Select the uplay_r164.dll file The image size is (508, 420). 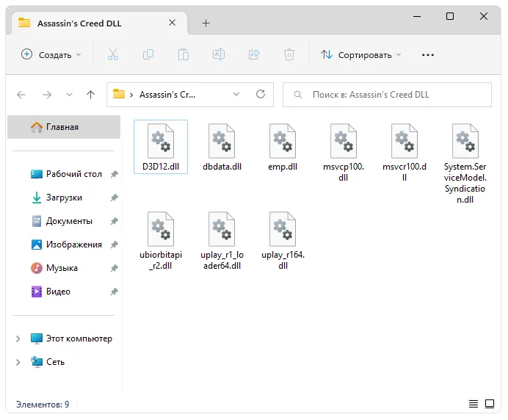(283, 241)
